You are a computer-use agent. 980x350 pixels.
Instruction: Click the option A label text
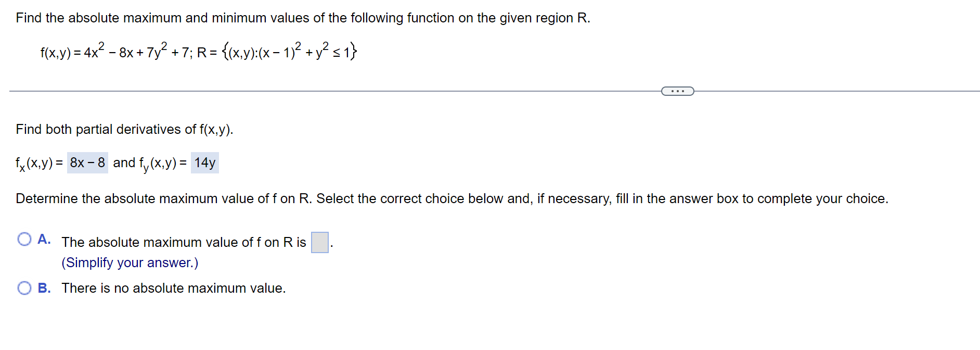[x=44, y=239]
